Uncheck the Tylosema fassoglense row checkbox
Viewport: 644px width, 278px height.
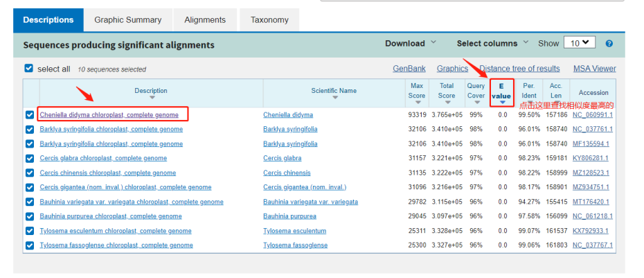point(30,245)
